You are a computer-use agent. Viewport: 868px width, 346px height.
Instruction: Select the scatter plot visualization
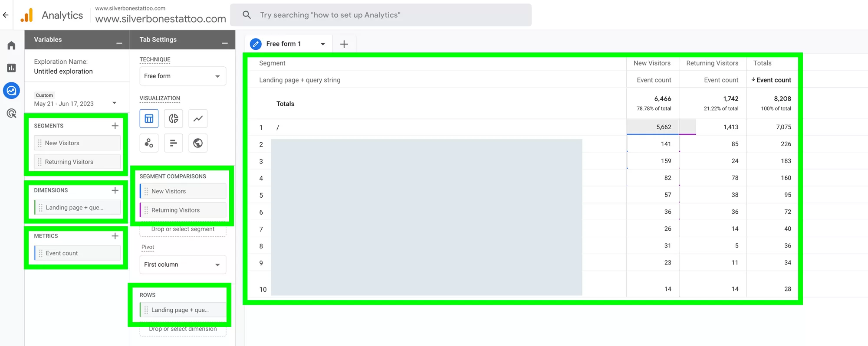click(x=149, y=143)
